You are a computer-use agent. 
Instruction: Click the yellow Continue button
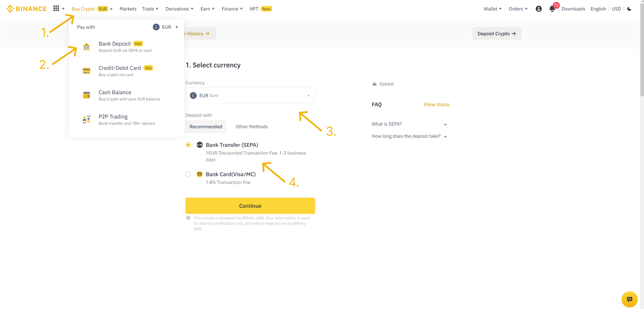pyautogui.click(x=250, y=206)
